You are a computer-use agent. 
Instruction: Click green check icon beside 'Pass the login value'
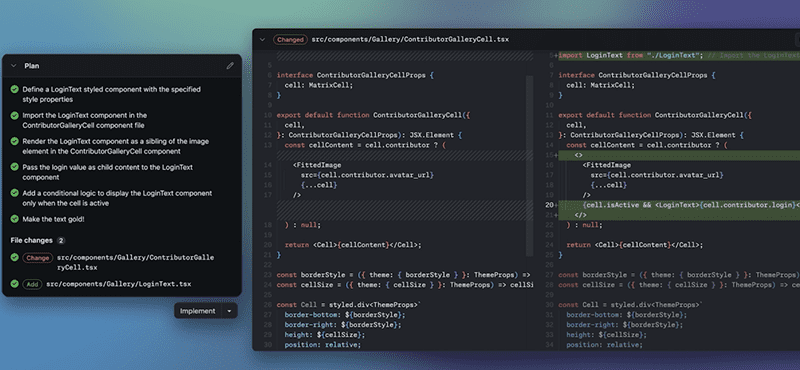15,167
